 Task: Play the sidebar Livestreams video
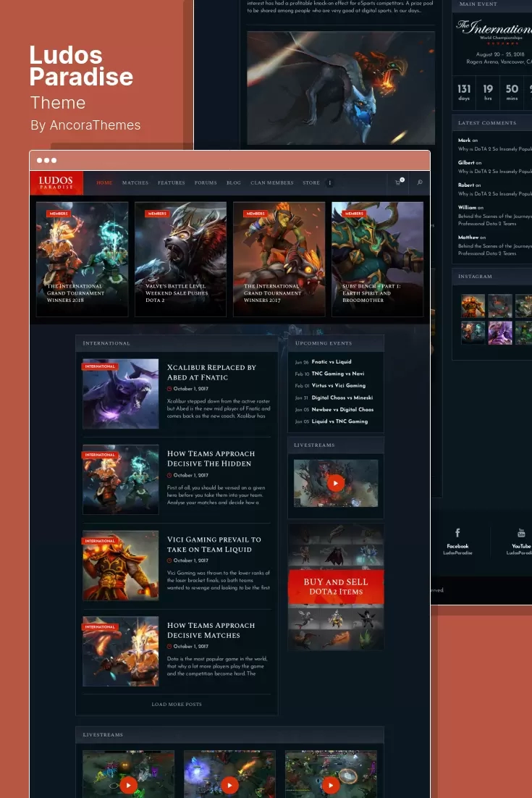(336, 482)
